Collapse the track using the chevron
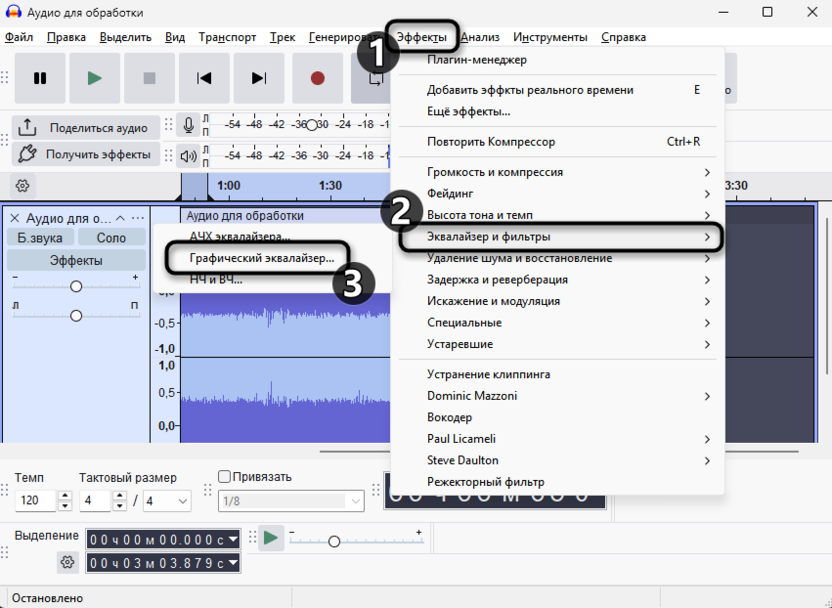Image resolution: width=832 pixels, height=608 pixels. 118,216
